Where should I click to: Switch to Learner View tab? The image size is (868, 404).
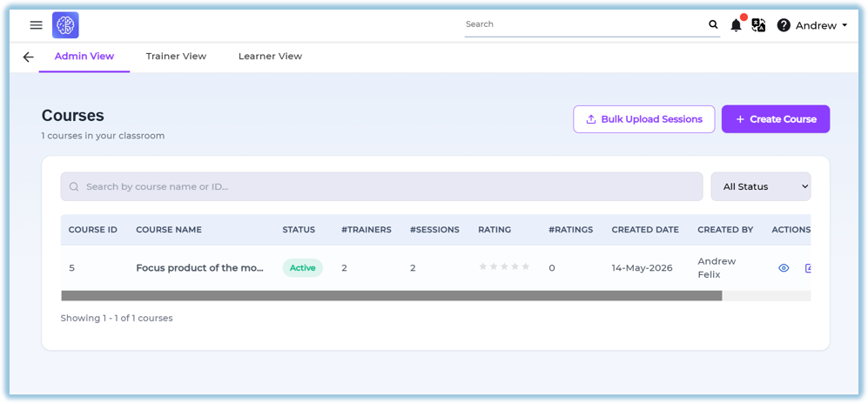click(x=270, y=57)
